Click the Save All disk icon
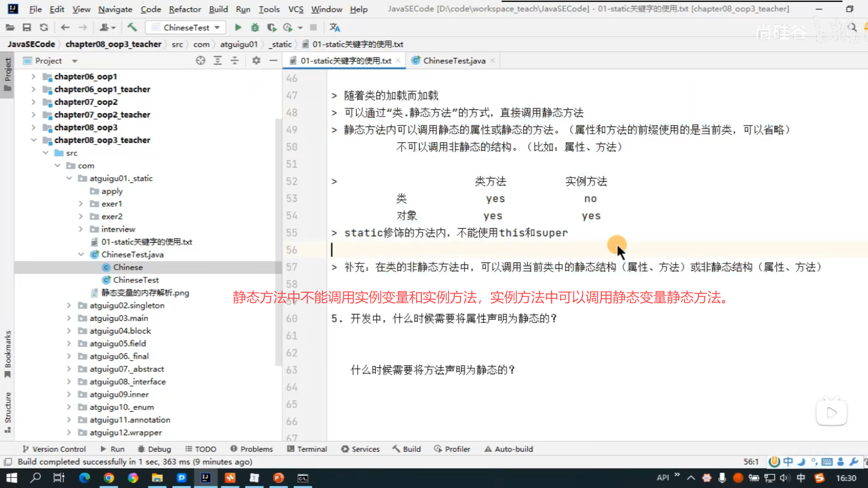Image resolution: width=868 pixels, height=488 pixels. pyautogui.click(x=27, y=28)
